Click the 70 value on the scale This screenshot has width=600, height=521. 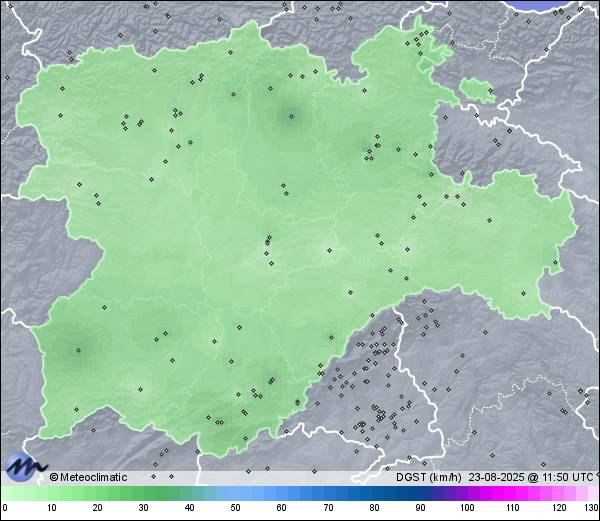[x=328, y=508]
